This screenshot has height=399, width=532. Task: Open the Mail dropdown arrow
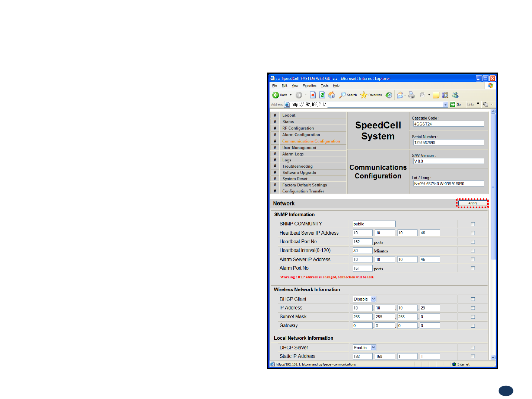[405, 95]
